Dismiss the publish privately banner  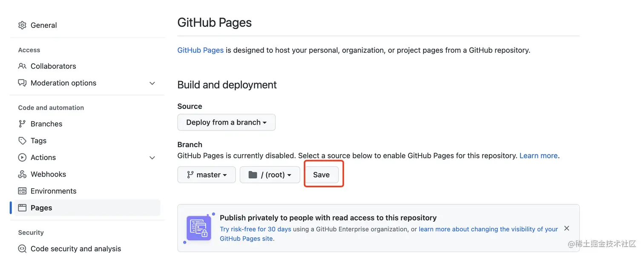[566, 228]
